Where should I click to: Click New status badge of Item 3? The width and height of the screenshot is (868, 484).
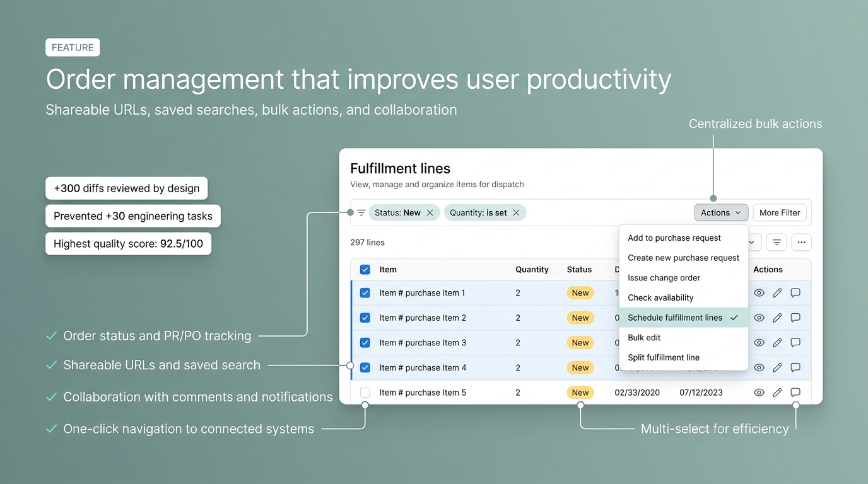click(x=580, y=343)
